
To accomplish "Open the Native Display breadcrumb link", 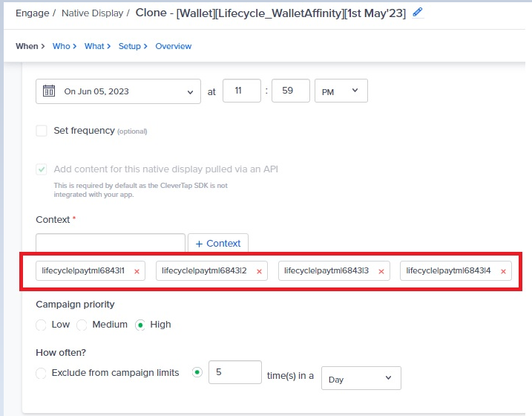I will (92, 13).
